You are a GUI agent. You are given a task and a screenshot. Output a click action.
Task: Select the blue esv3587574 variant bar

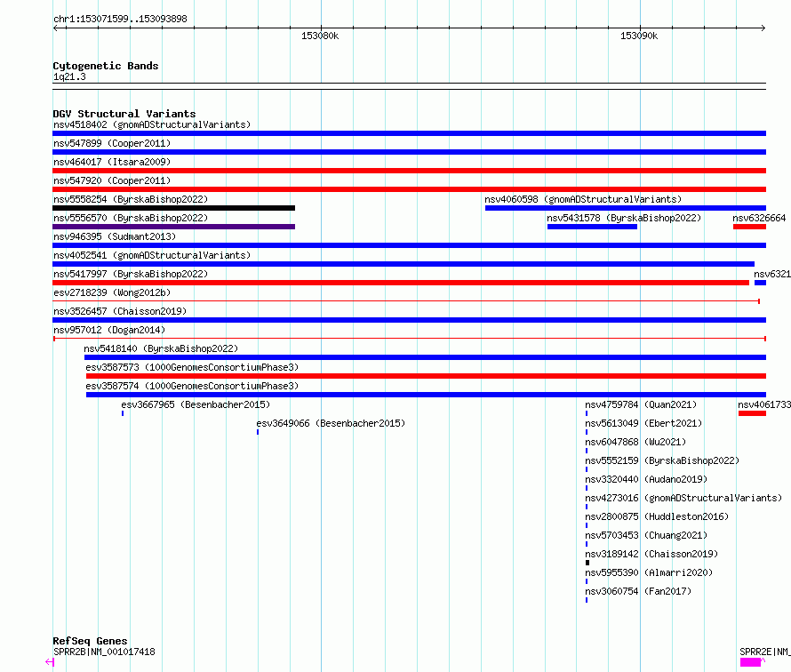[427, 395]
